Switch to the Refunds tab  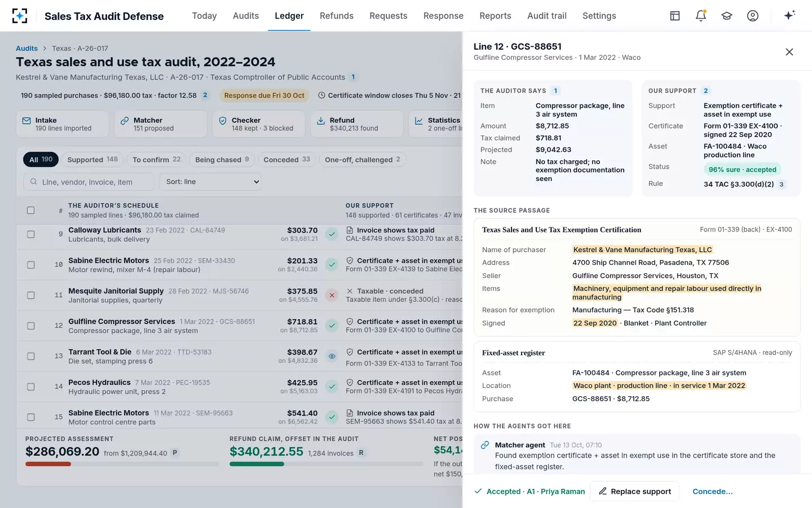pyautogui.click(x=337, y=16)
